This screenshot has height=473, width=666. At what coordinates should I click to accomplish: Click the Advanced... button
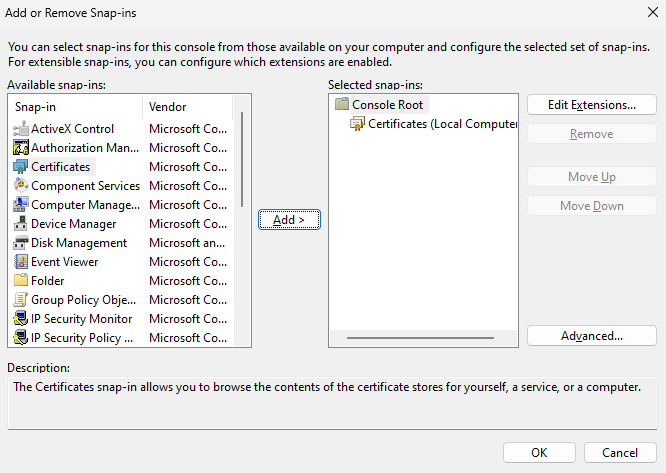click(591, 336)
